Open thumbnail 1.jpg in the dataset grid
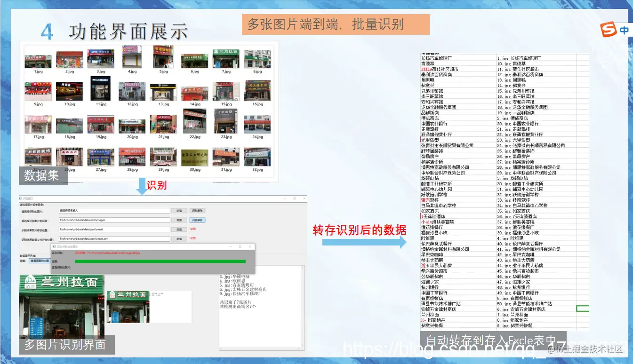 38,59
